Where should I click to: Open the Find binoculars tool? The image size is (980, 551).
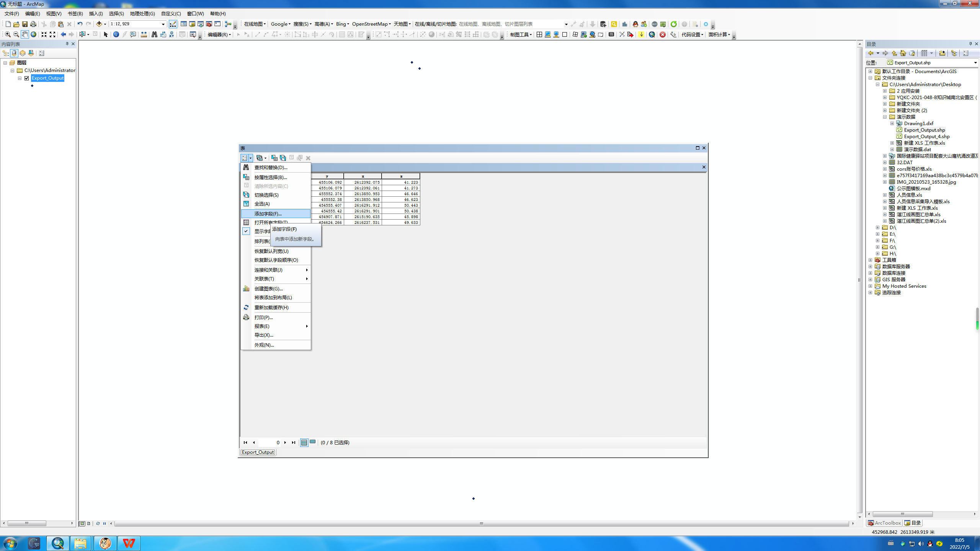(x=154, y=34)
